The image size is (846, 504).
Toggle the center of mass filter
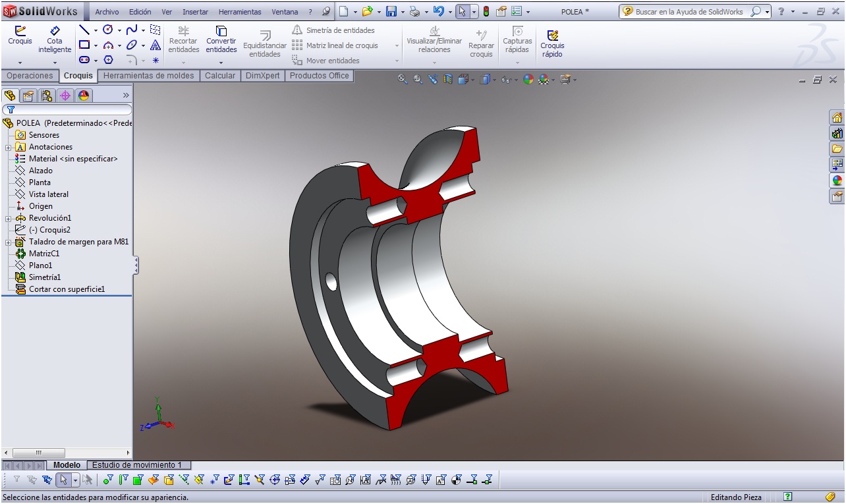456,480
